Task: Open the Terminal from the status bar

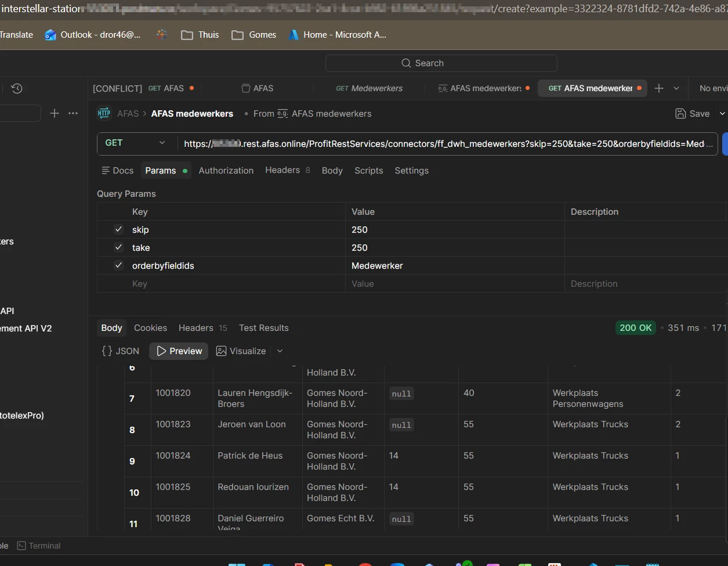Action: [39, 546]
